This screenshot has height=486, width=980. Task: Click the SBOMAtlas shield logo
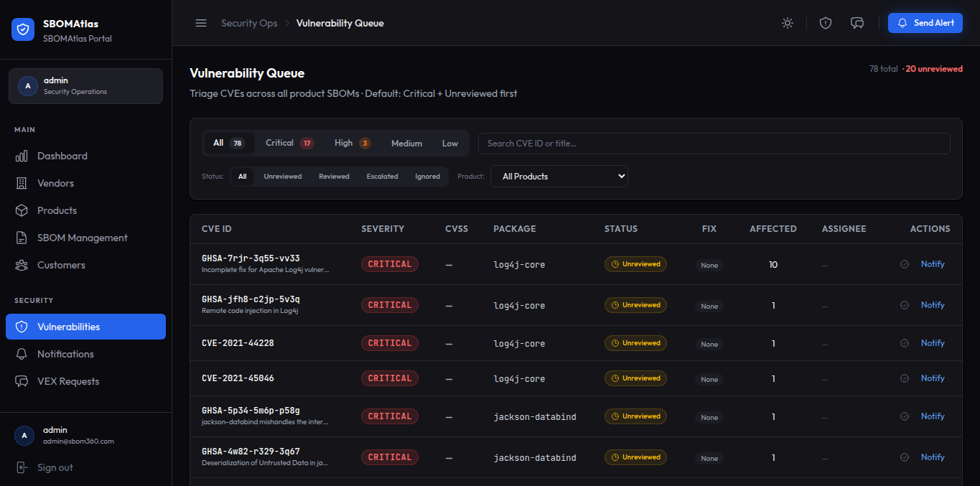23,29
